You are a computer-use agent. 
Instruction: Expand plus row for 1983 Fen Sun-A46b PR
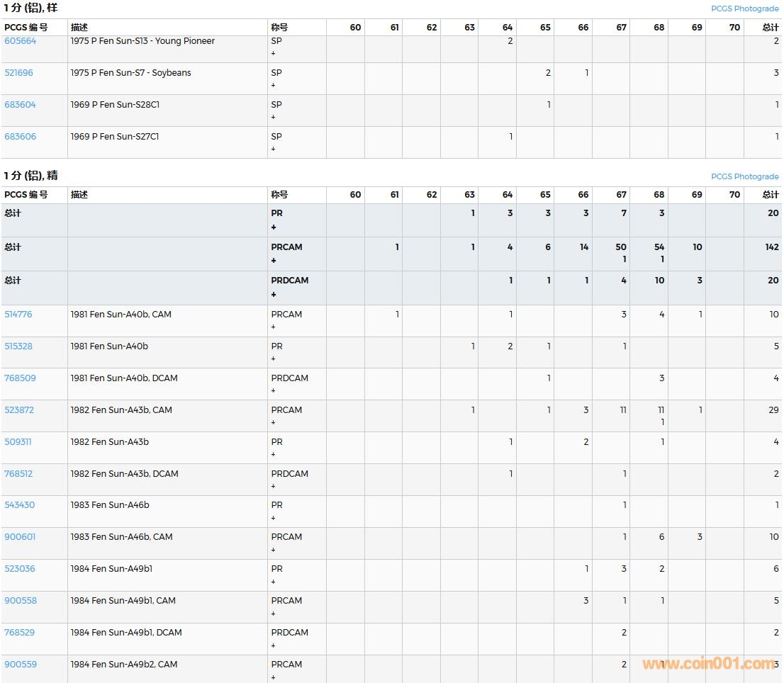point(274,518)
